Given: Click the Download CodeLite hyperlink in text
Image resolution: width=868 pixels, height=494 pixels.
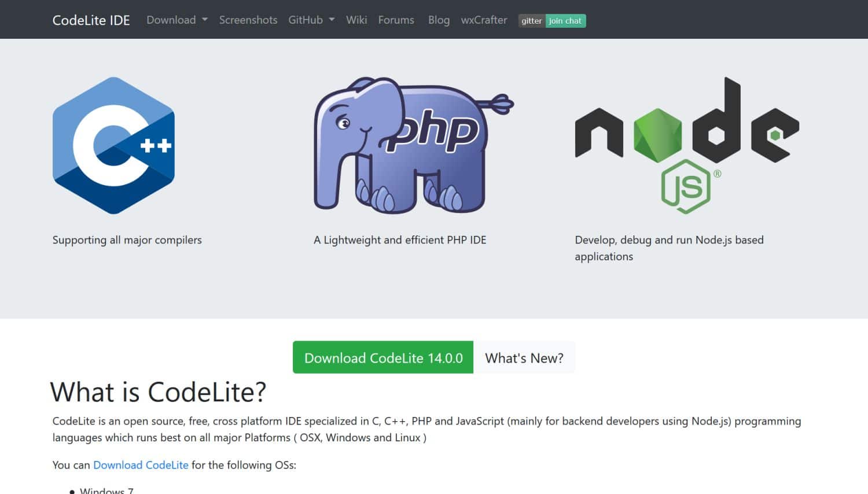Looking at the screenshot, I should [141, 464].
